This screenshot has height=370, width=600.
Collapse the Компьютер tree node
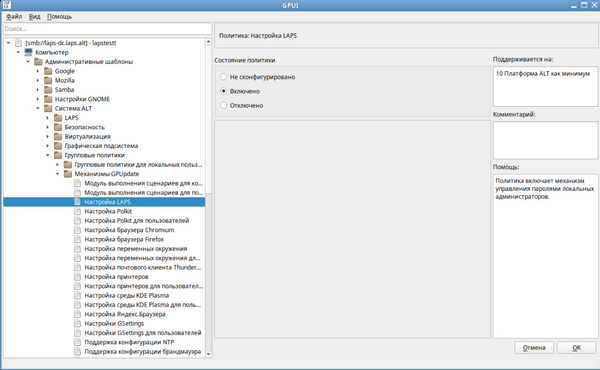tap(18, 52)
